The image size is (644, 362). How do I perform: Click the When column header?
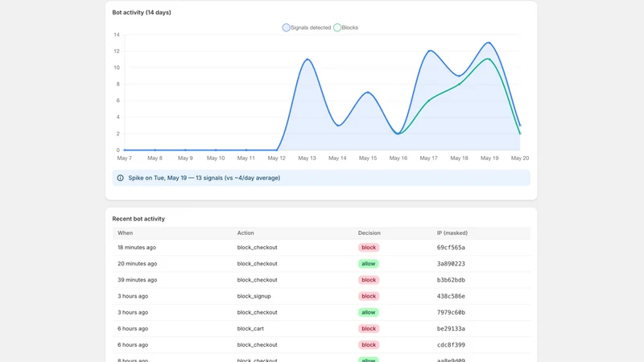click(126, 232)
